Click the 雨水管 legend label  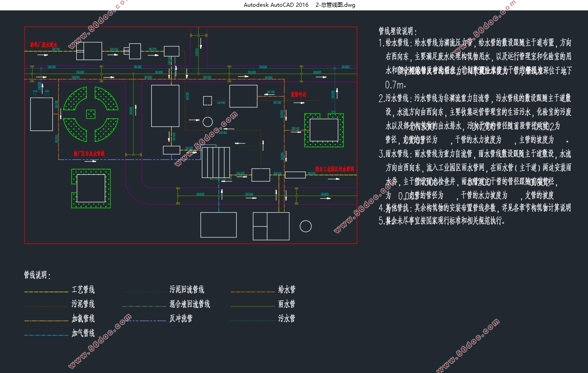287,304
